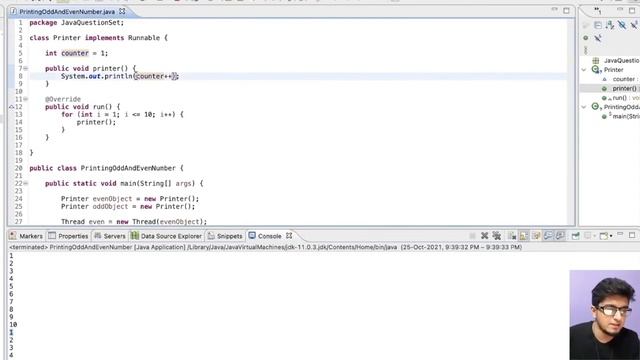Click the terminated launch description in Console

[x=265, y=247]
